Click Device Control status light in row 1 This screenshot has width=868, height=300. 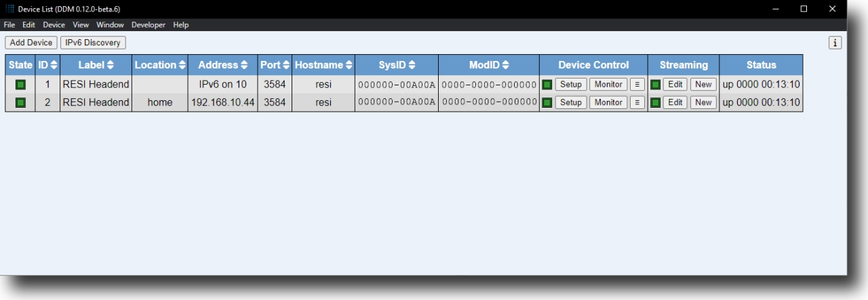coord(547,85)
